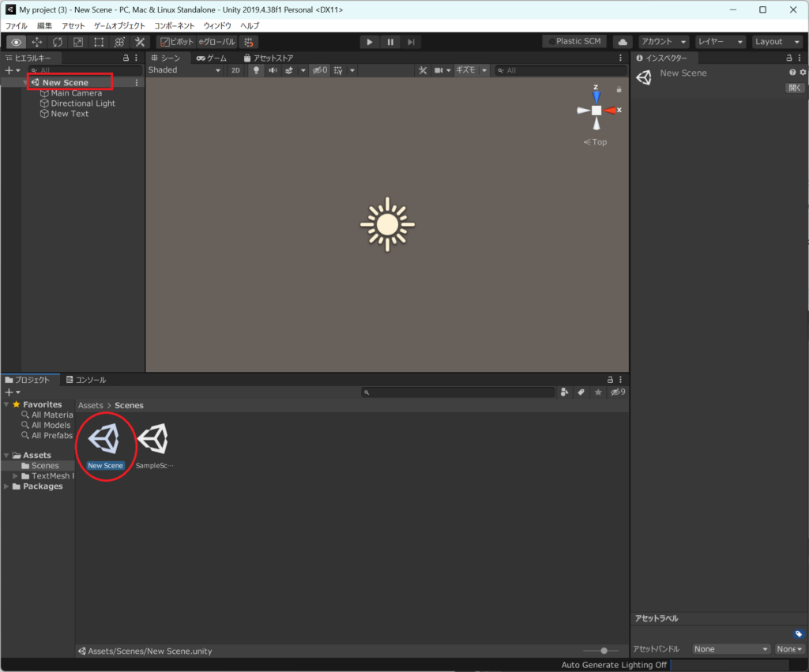Open Hierarchy panel options menu
809x672 pixels.
(136, 58)
